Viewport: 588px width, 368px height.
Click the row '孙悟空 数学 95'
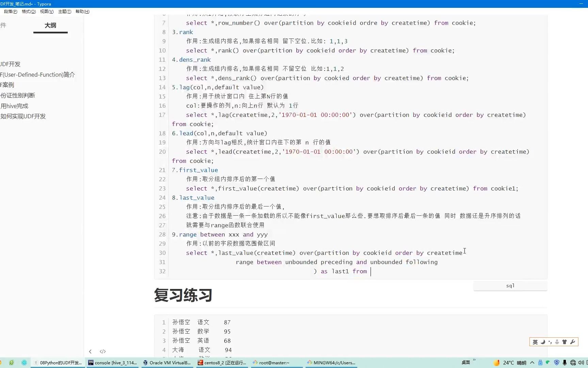[201, 331]
